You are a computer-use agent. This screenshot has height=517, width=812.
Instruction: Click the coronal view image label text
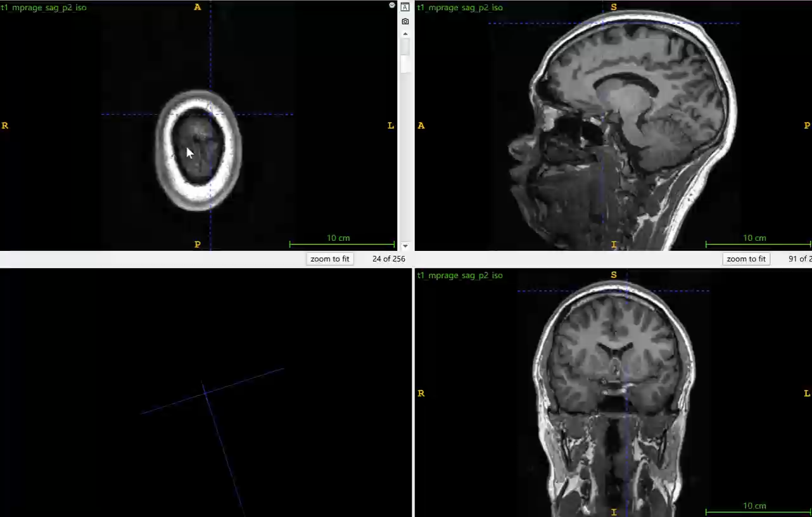tap(460, 275)
